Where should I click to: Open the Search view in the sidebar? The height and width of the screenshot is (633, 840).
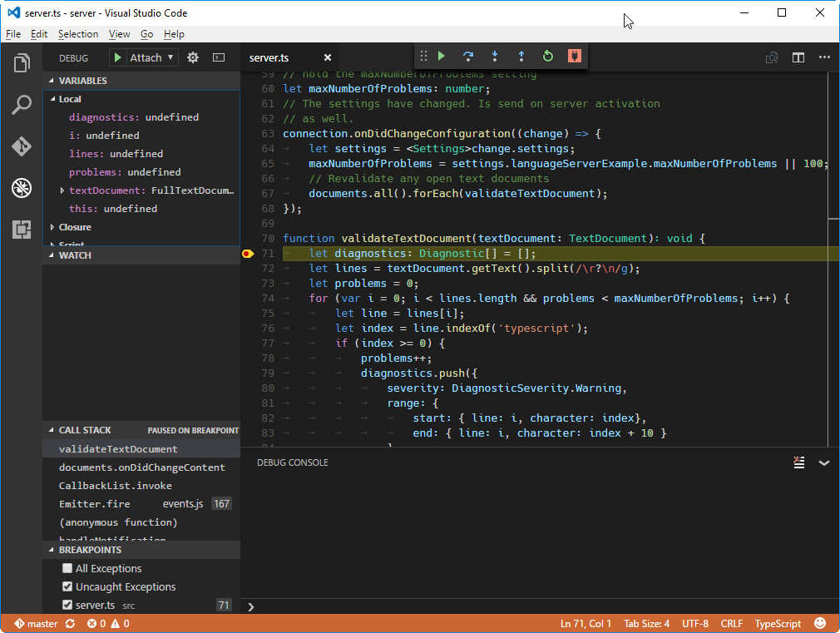pos(21,105)
